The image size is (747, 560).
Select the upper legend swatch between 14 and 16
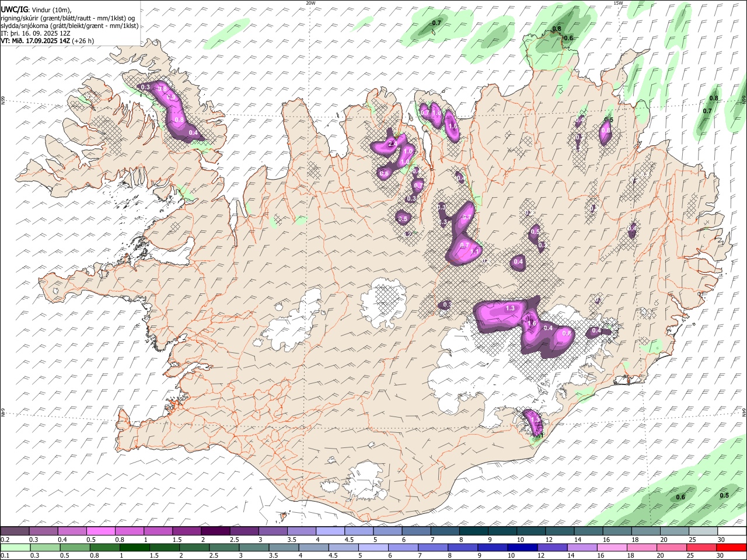point(588,531)
